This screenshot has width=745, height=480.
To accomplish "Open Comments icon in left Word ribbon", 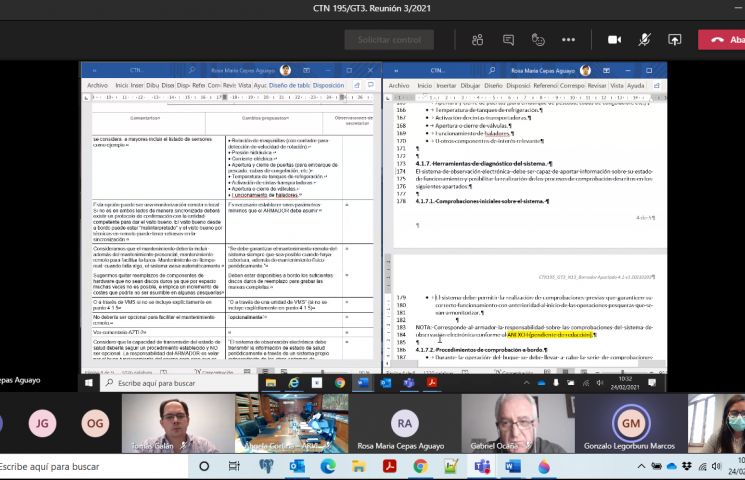I will pyautogui.click(x=371, y=86).
